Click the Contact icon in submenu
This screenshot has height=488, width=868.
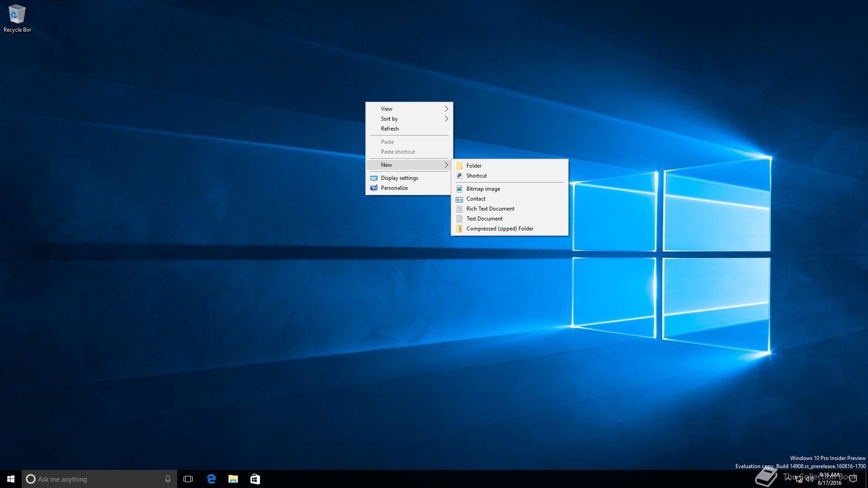point(459,199)
